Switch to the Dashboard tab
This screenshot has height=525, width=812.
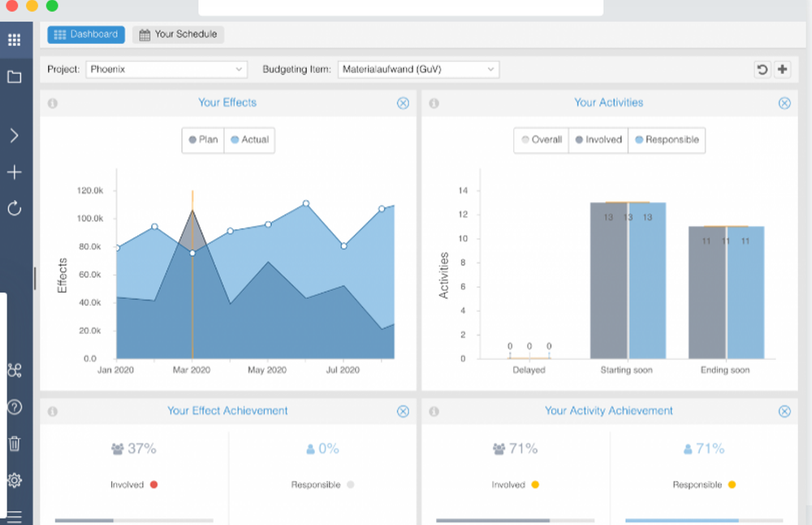(x=86, y=34)
